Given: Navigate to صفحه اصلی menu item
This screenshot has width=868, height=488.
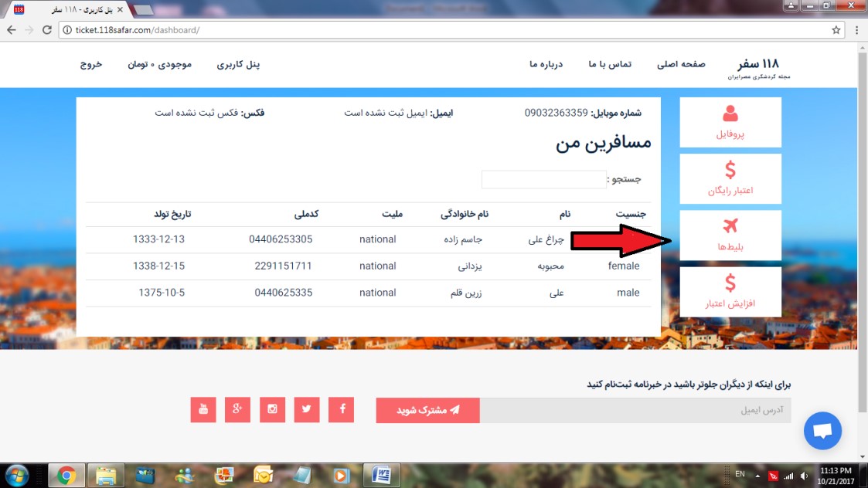Looking at the screenshot, I should tap(680, 65).
